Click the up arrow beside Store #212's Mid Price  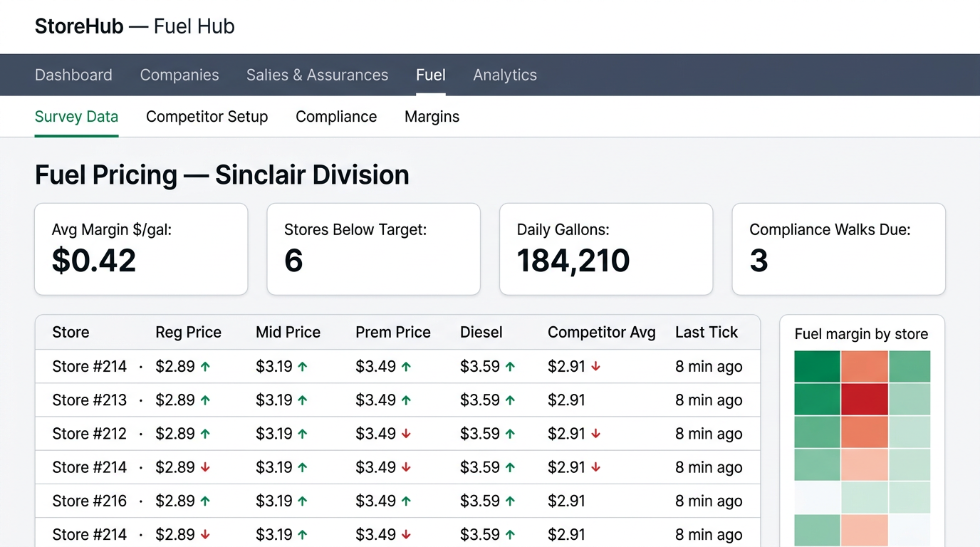click(303, 434)
